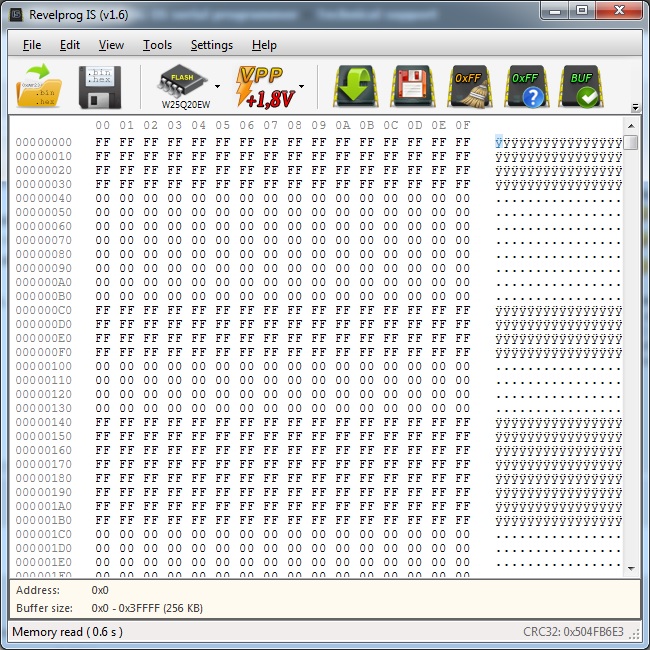The image size is (650, 650).
Task: Open the Tools menu
Action: pyautogui.click(x=157, y=45)
